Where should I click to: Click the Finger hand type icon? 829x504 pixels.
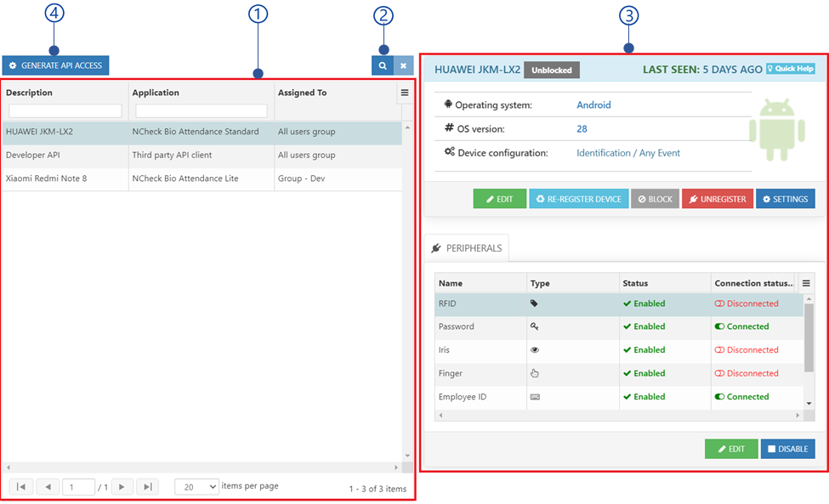[x=535, y=373]
